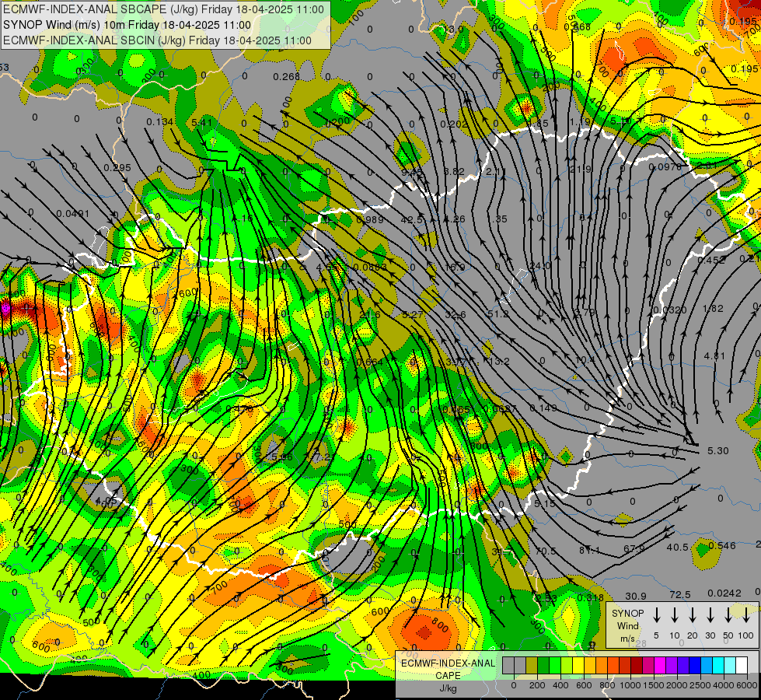The height and width of the screenshot is (700, 761).
Task: Click the 4000 tick label in CAPE legend
Action: pyautogui.click(x=724, y=685)
